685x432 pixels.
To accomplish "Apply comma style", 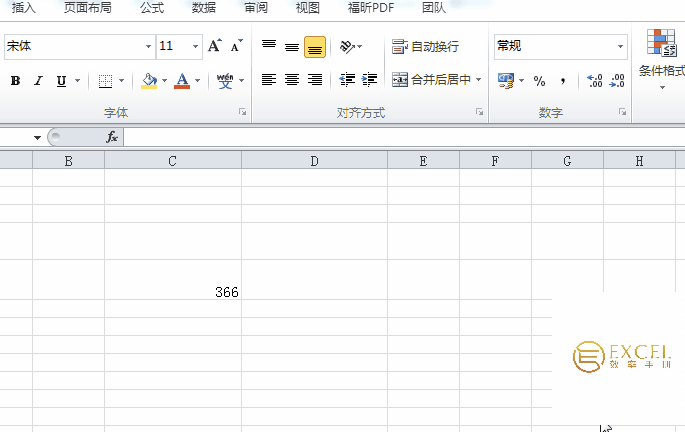I will [563, 81].
